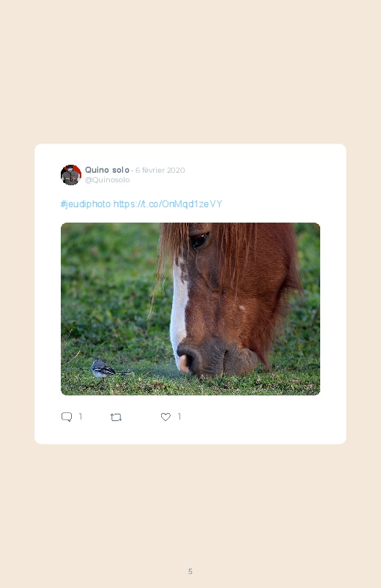Viewport: 381px width, 588px height.
Task: Click the white blaze on horse's face
Action: click(179, 308)
